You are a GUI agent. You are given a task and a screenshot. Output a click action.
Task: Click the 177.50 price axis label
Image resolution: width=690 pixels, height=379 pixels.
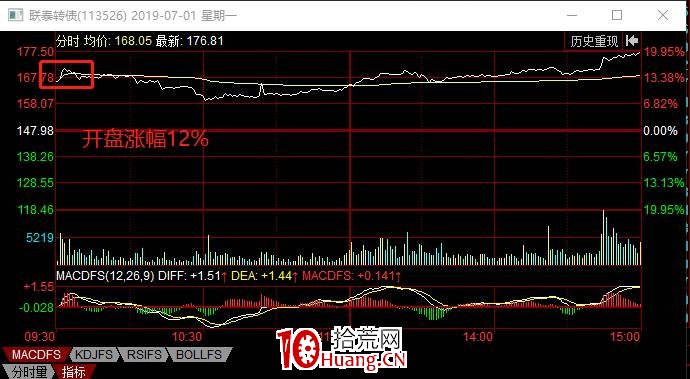point(35,52)
